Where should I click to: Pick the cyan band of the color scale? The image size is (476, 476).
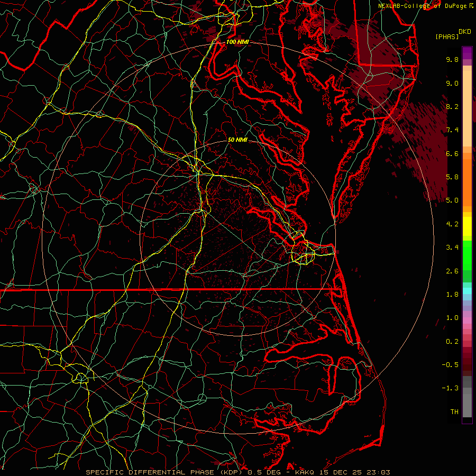point(467,291)
